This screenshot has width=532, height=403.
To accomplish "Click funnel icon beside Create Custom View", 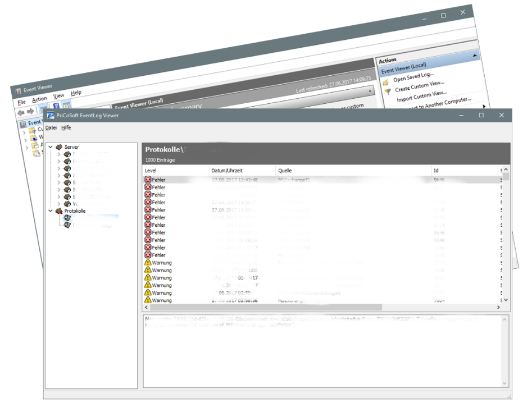I will point(388,91).
